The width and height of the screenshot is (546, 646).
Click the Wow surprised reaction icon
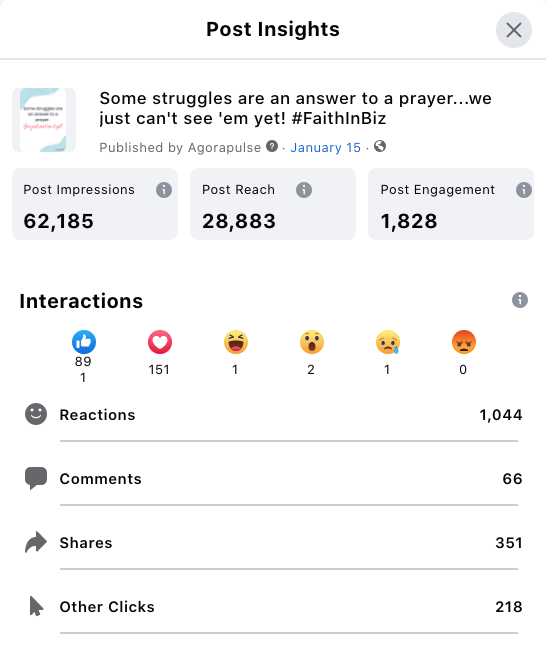point(312,342)
